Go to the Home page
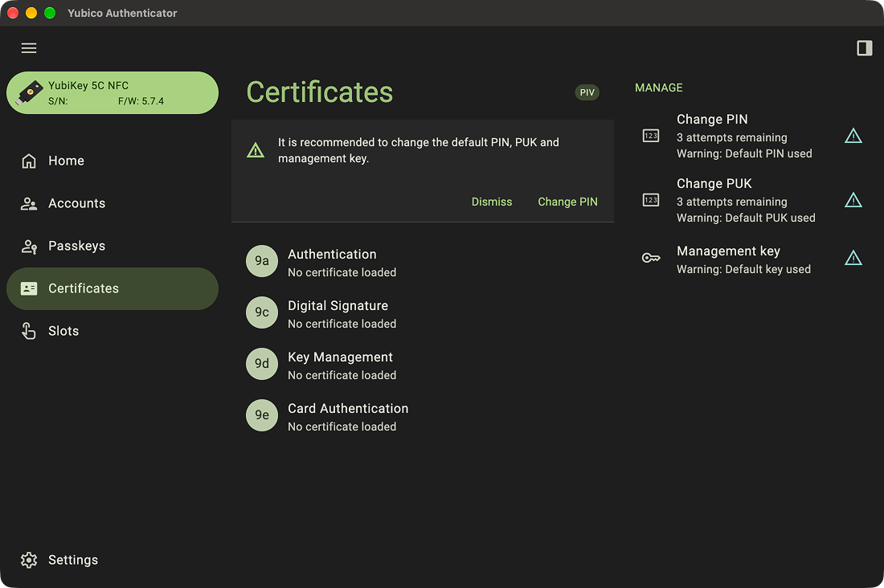This screenshot has height=588, width=884. coord(113,161)
